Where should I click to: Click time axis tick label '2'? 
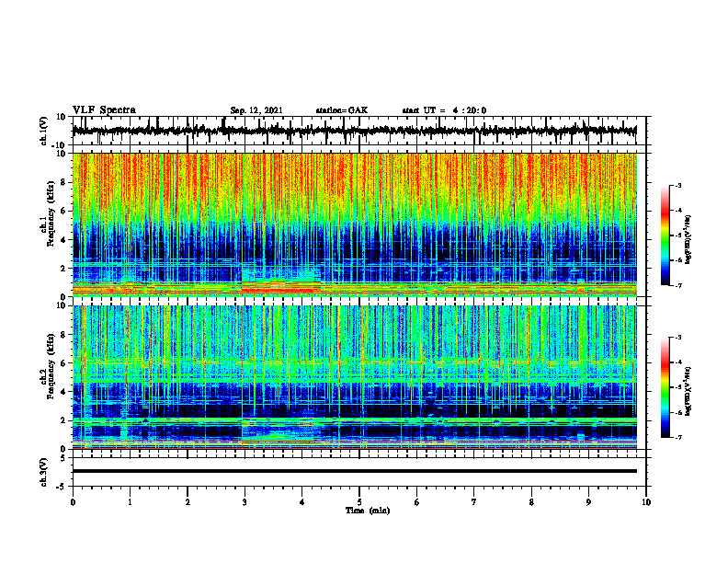tap(188, 502)
